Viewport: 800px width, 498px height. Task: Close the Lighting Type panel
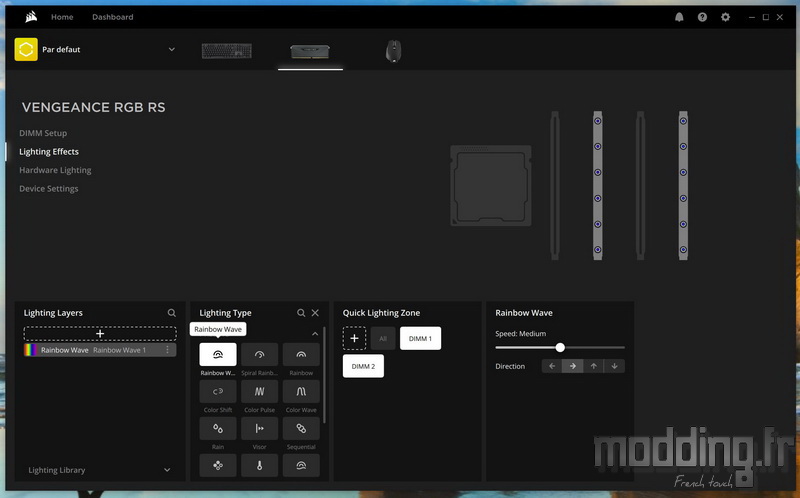pyautogui.click(x=315, y=313)
